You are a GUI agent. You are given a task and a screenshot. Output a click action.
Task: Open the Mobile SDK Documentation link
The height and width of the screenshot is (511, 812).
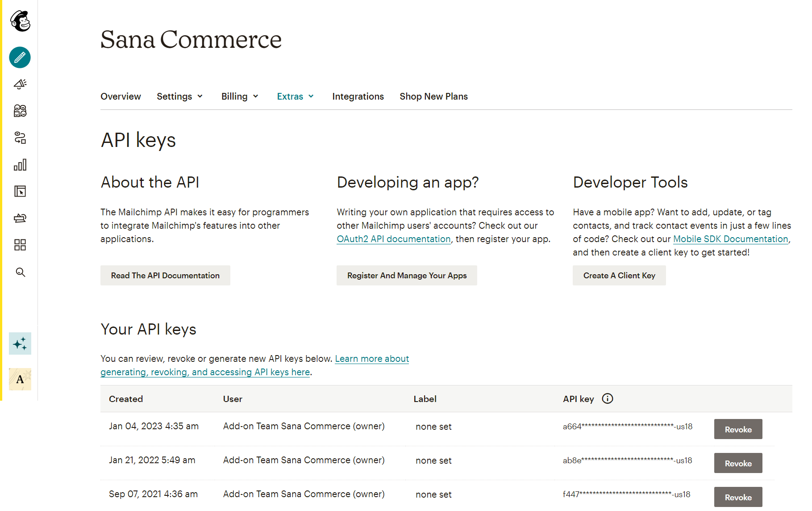click(730, 239)
